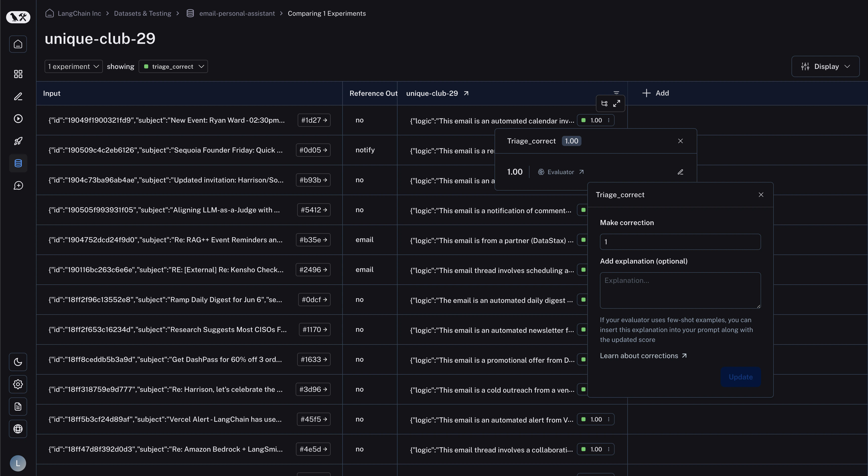Open the chat-plus feedback icon in sidebar

pyautogui.click(x=18, y=186)
